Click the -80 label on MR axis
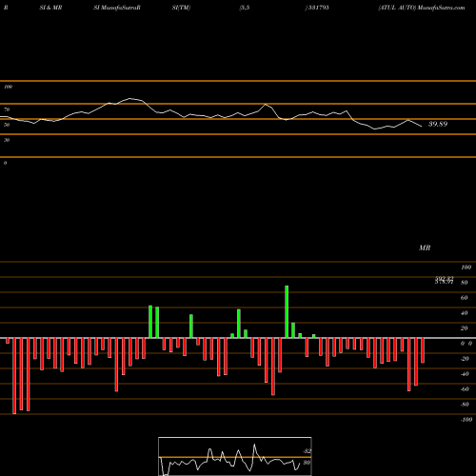This screenshot has height=476, width=476. (x=465, y=405)
